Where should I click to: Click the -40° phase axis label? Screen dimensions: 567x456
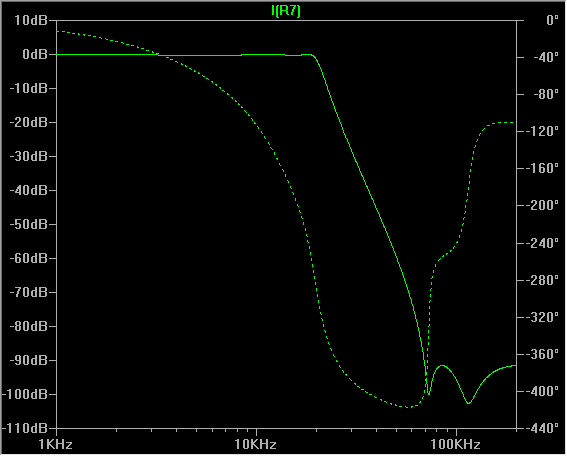point(546,57)
